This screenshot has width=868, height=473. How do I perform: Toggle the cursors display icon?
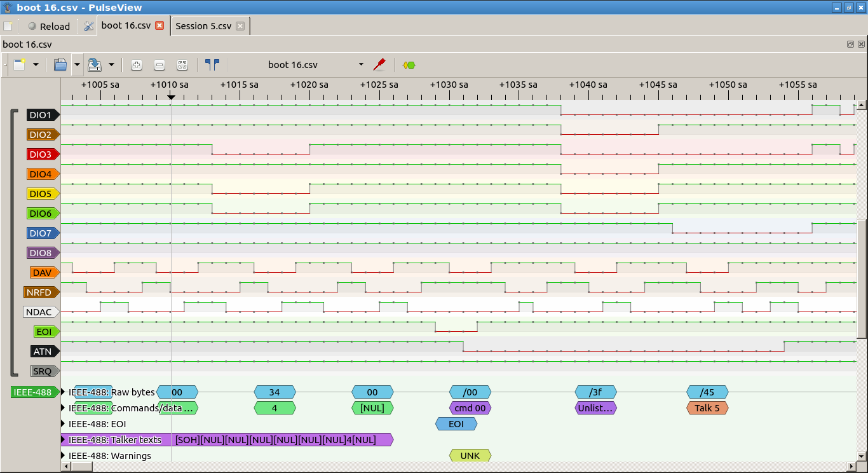click(x=212, y=64)
